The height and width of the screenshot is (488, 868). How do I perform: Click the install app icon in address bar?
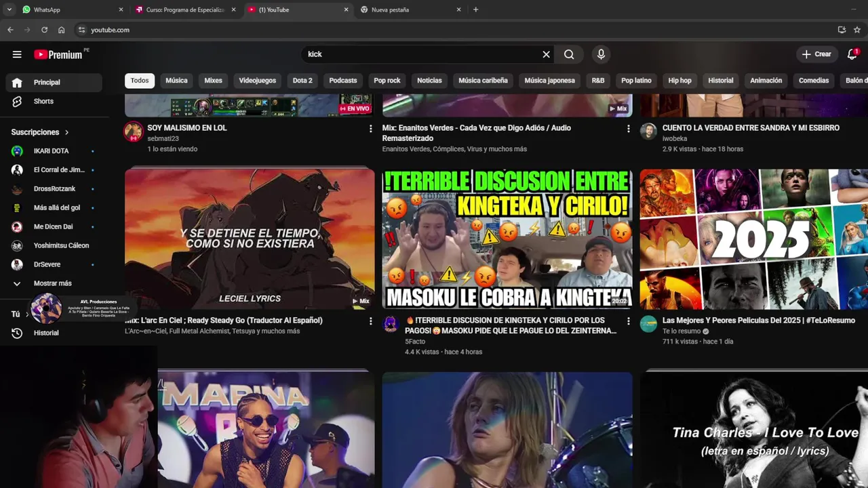coord(842,30)
